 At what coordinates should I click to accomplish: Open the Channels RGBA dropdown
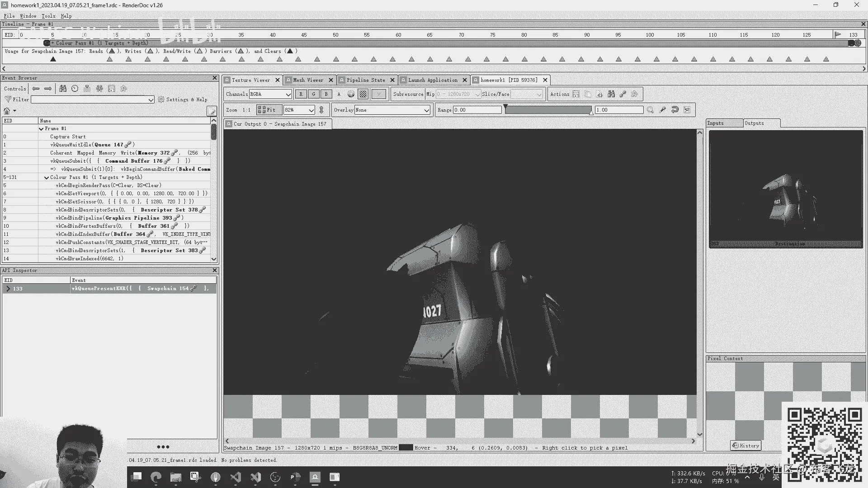click(x=270, y=94)
